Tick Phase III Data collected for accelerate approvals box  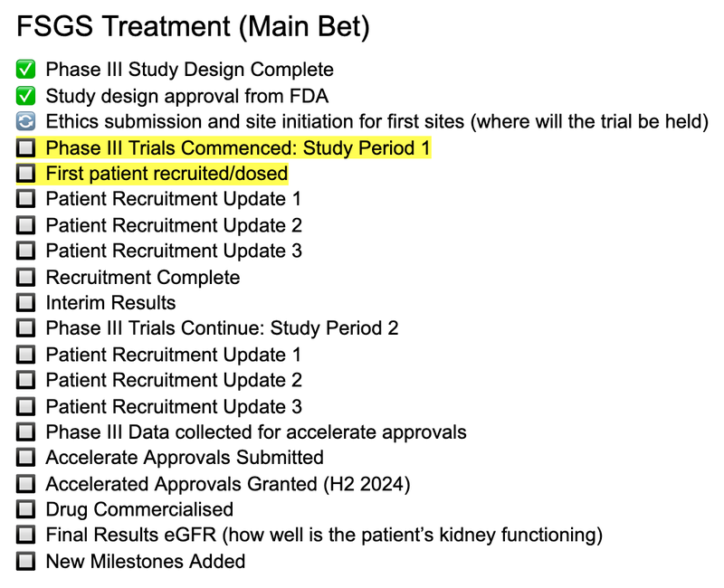pos(25,432)
